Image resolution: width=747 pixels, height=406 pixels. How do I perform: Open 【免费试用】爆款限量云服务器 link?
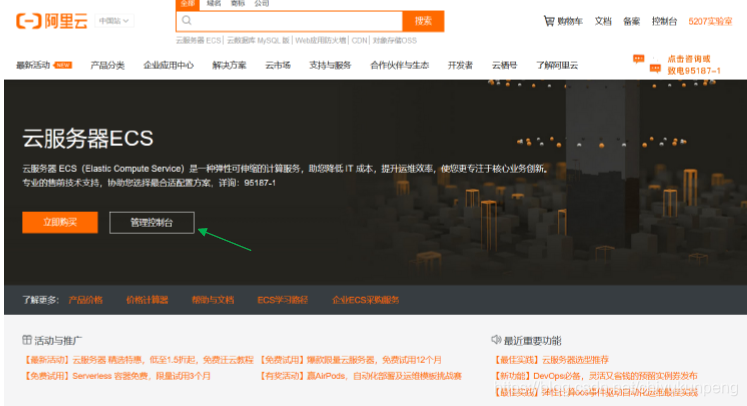(350, 360)
